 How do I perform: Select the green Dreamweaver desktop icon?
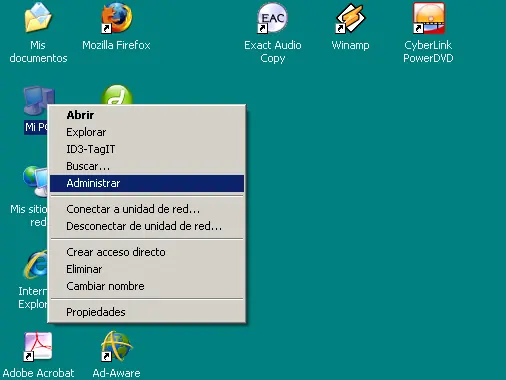click(117, 95)
